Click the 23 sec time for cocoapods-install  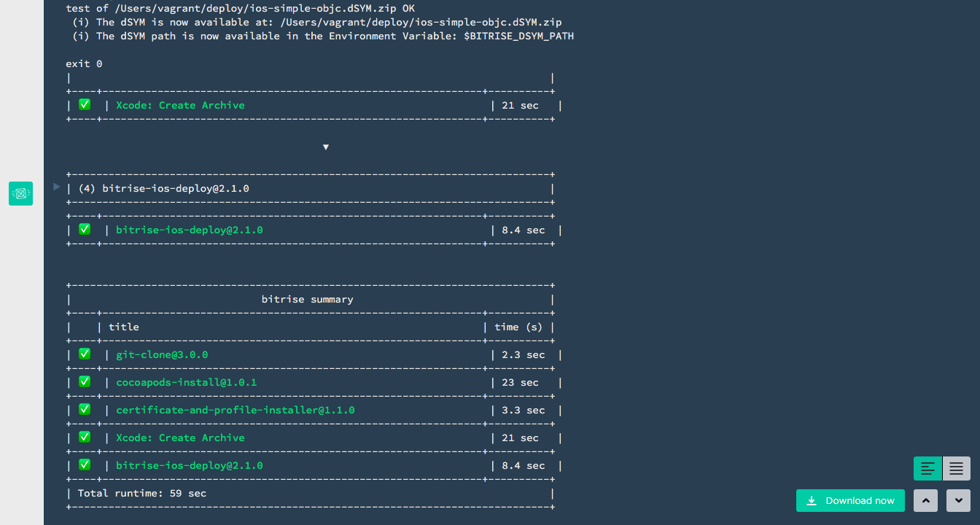[x=520, y=383]
